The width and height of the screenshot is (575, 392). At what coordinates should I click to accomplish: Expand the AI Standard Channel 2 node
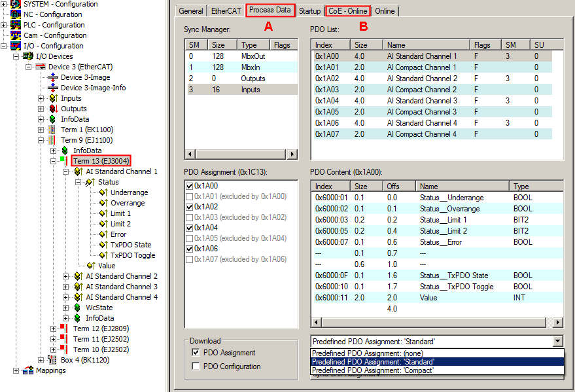click(x=65, y=276)
